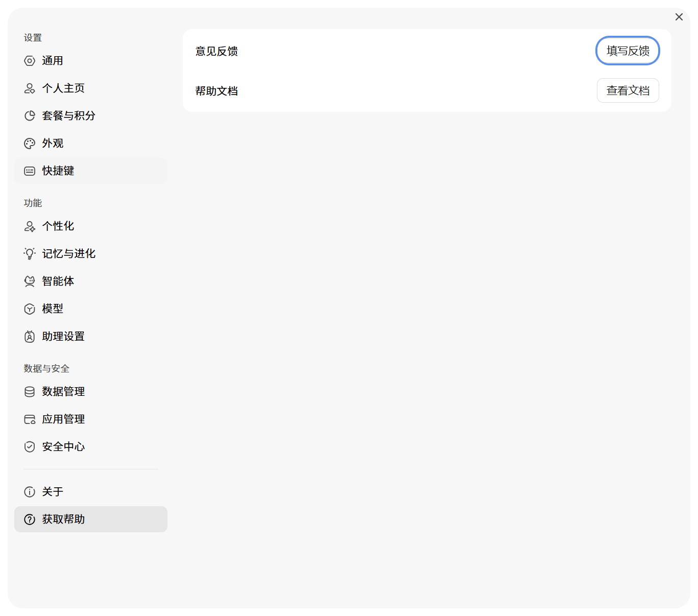
Task: Click the person-sparkle icon beside 个性化
Action: pos(30,226)
